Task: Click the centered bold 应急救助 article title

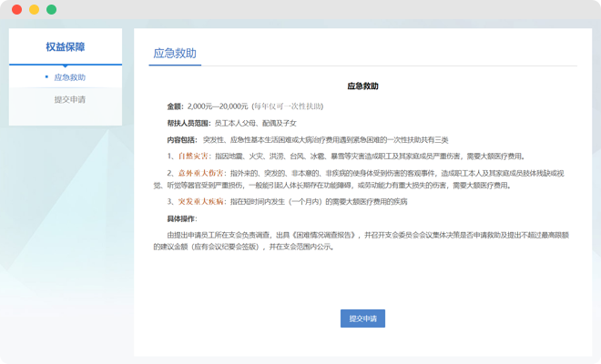Action: 362,86
